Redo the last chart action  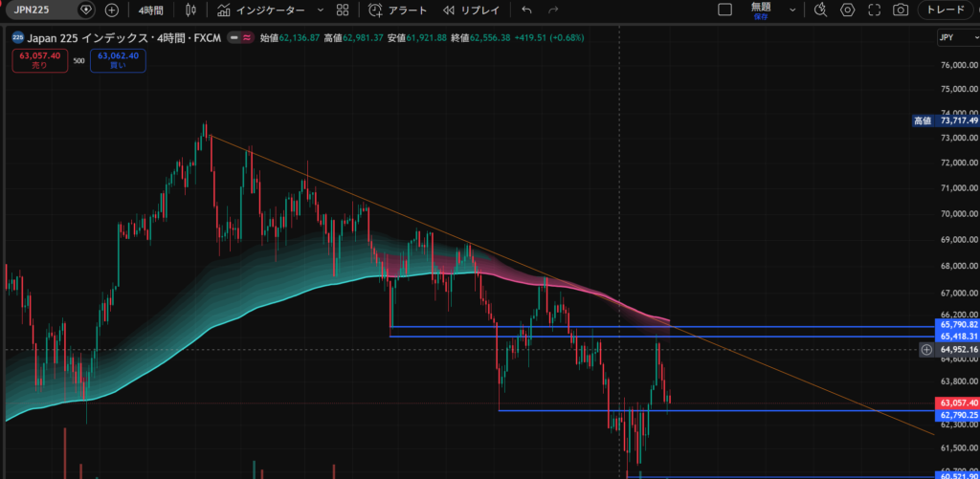(553, 10)
